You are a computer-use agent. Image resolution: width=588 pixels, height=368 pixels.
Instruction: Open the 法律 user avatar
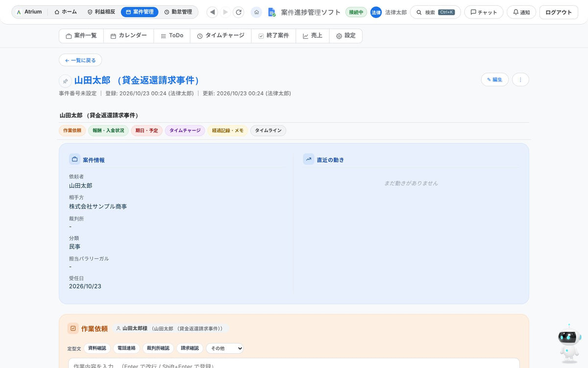point(376,12)
